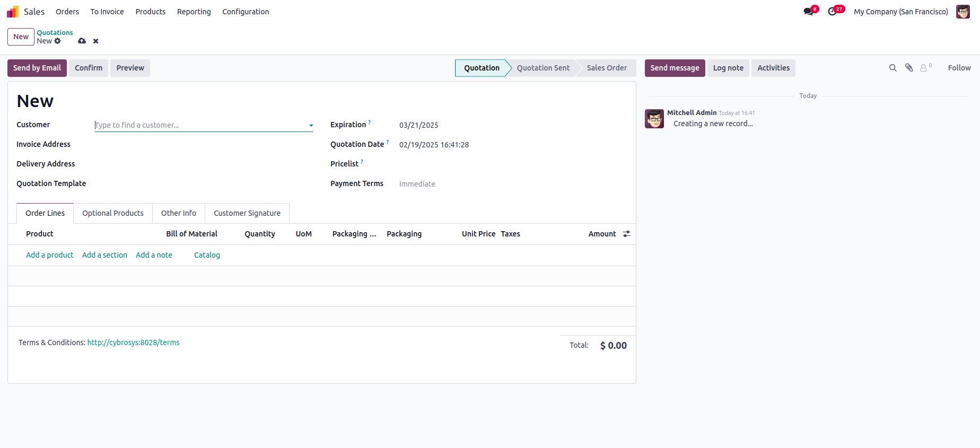Image resolution: width=980 pixels, height=448 pixels.
Task: Open the activities clock icon
Action: pyautogui.click(x=832, y=12)
